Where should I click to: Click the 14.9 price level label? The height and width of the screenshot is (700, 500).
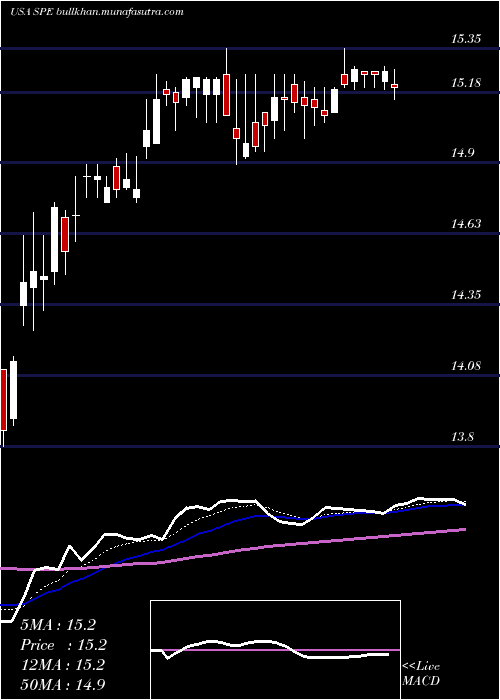(462, 153)
